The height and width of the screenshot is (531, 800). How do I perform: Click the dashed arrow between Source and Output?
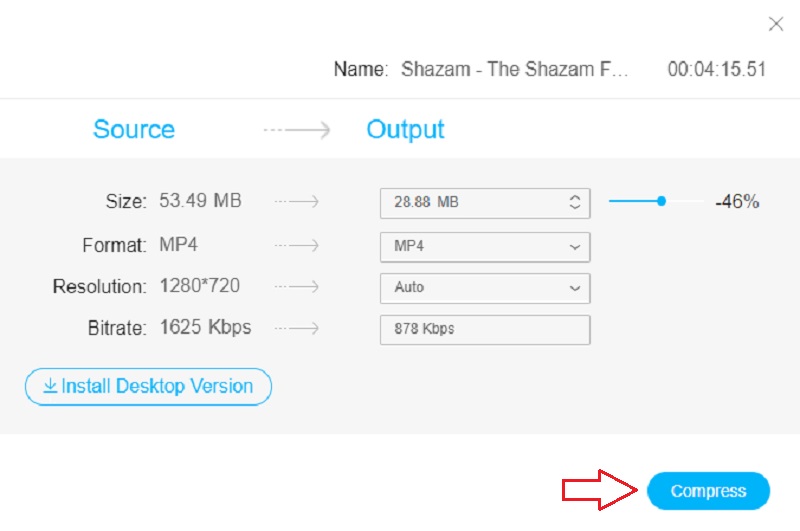click(x=296, y=130)
